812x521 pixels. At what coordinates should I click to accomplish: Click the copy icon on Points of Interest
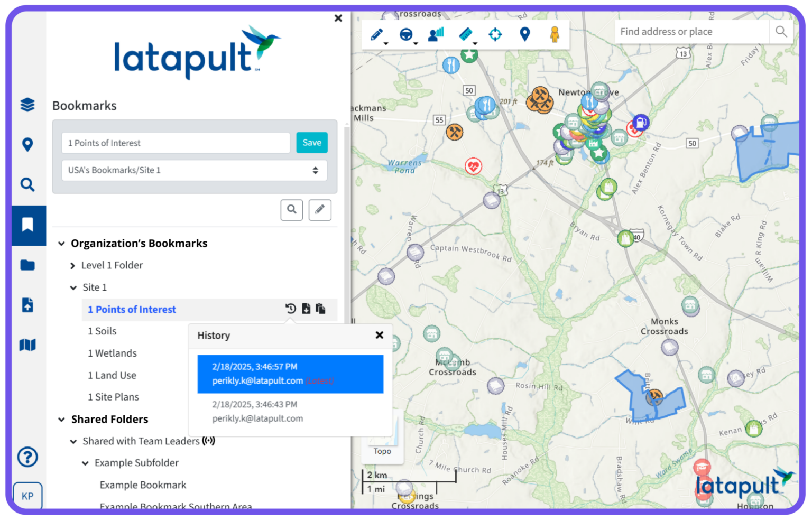[320, 309]
